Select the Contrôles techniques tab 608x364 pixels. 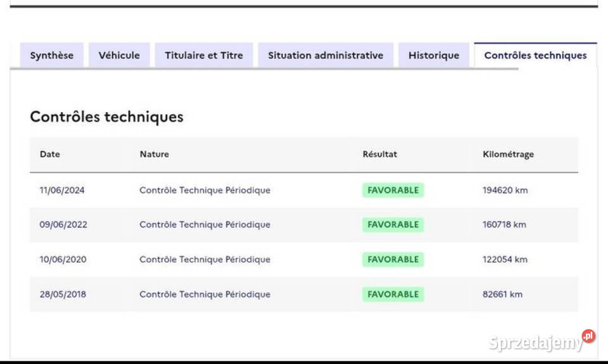535,55
